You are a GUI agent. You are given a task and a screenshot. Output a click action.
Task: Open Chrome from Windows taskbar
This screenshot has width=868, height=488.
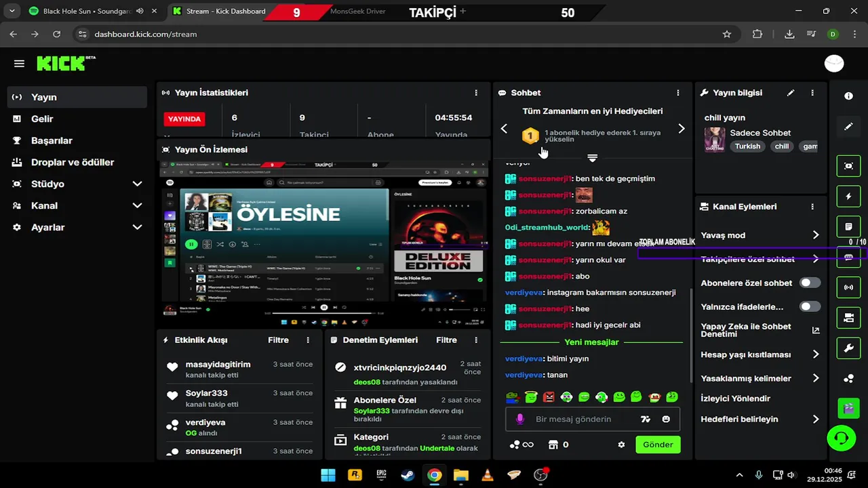point(435,474)
